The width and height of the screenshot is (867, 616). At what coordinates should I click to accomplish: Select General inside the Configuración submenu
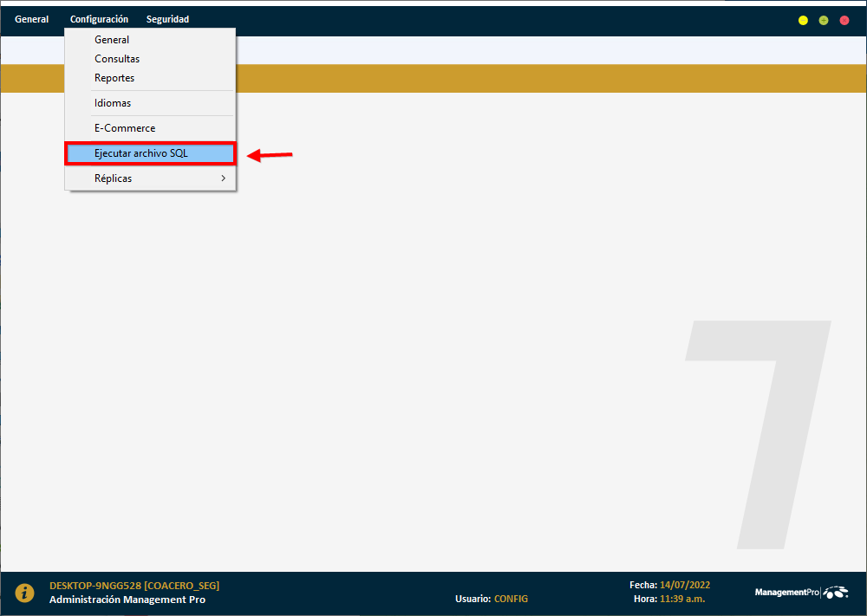click(x=112, y=39)
